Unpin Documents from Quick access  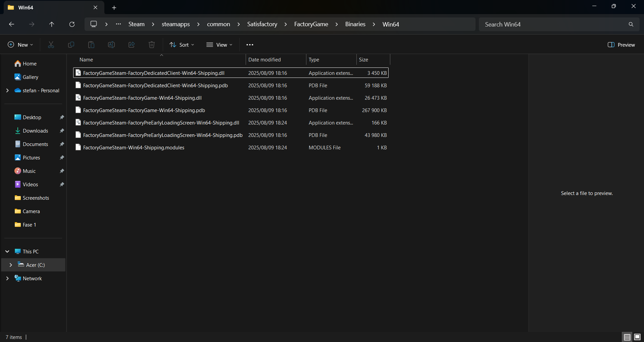pos(62,144)
